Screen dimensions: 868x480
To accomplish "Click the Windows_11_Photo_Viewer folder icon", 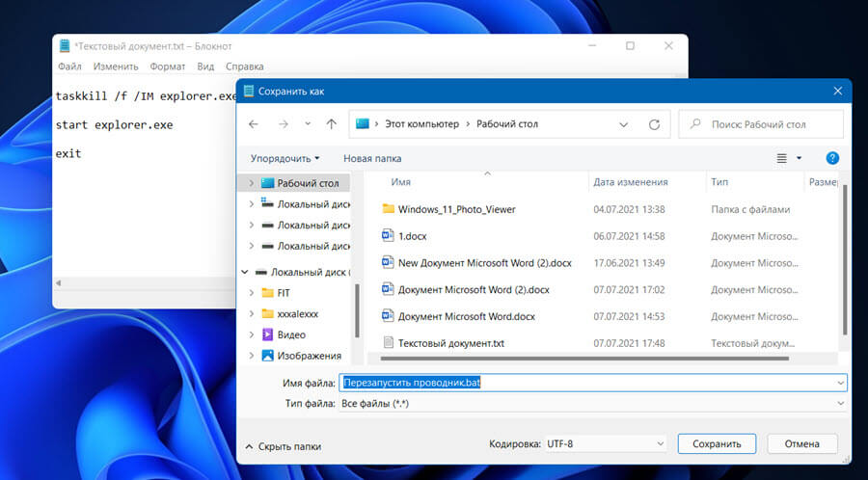I will pyautogui.click(x=388, y=209).
